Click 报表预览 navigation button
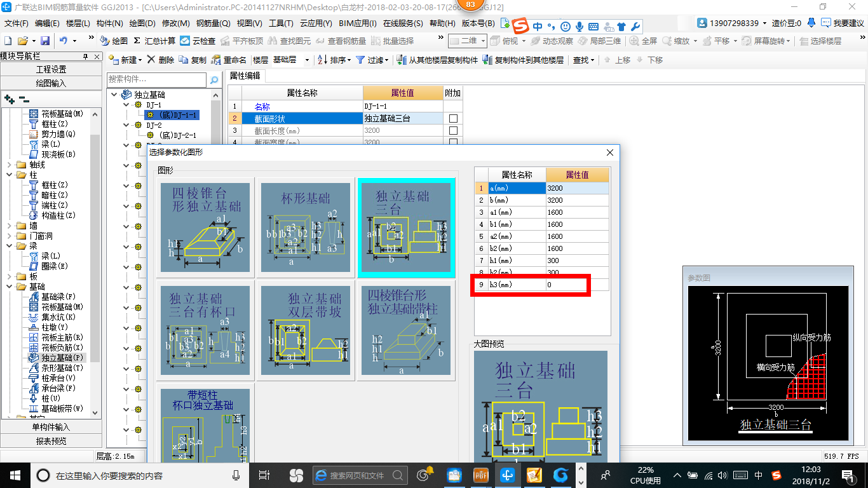Image resolution: width=868 pixels, height=488 pixels. coord(51,441)
